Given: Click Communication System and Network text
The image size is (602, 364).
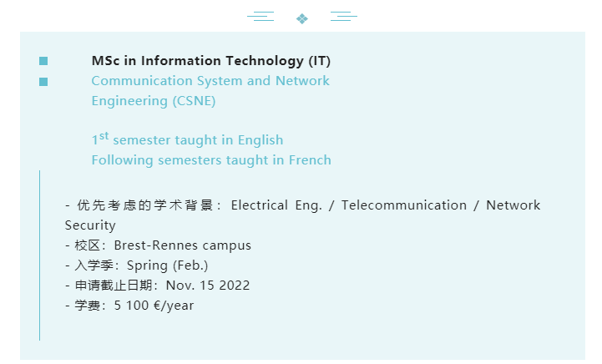Looking at the screenshot, I should [210, 81].
